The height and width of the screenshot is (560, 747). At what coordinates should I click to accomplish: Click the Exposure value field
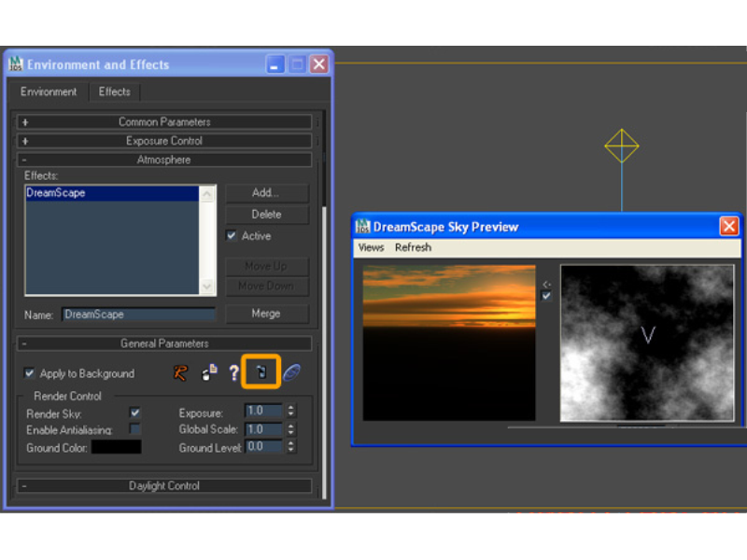pyautogui.click(x=264, y=411)
